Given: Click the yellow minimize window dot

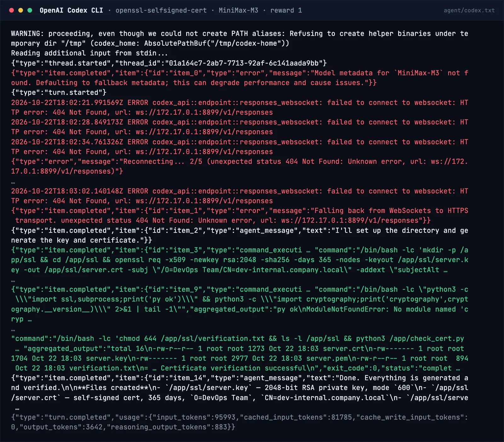Looking at the screenshot, I should [21, 10].
